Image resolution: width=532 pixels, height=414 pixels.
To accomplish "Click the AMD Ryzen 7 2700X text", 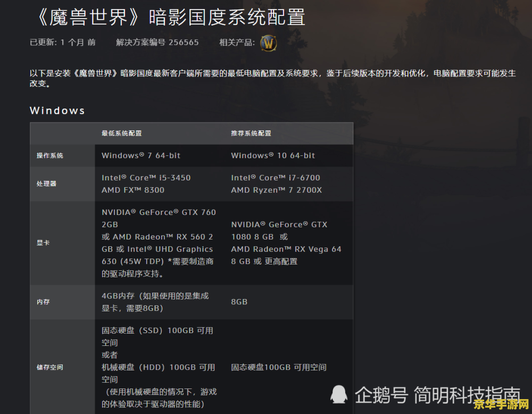I will 277,190.
